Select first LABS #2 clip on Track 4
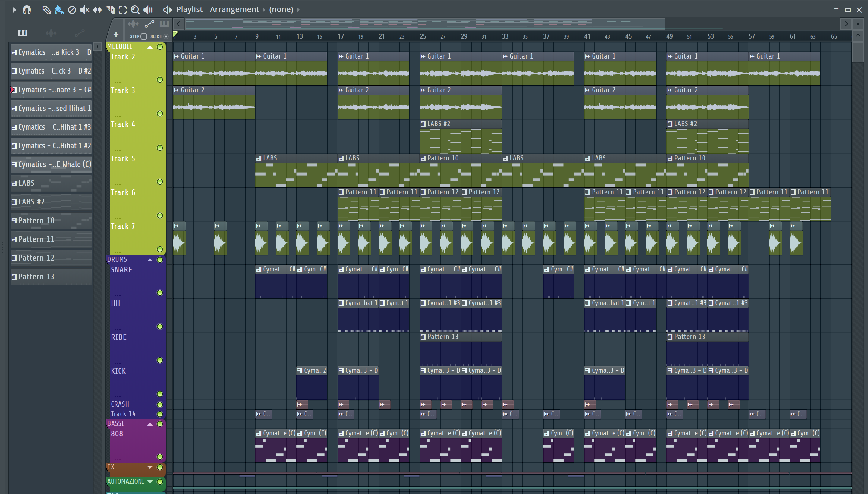This screenshot has width=868, height=494. point(461,137)
